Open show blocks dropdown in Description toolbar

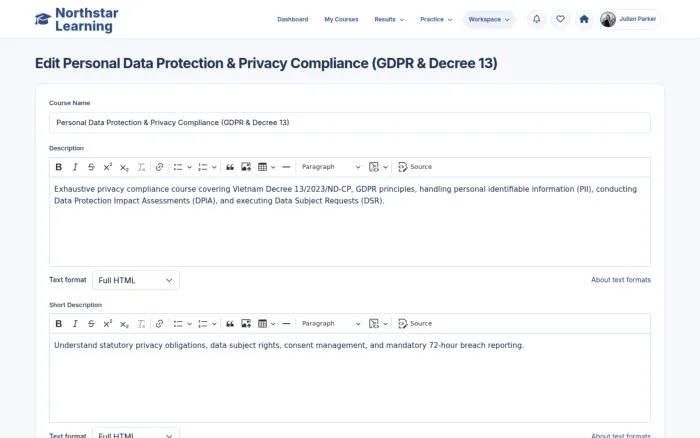click(x=378, y=167)
